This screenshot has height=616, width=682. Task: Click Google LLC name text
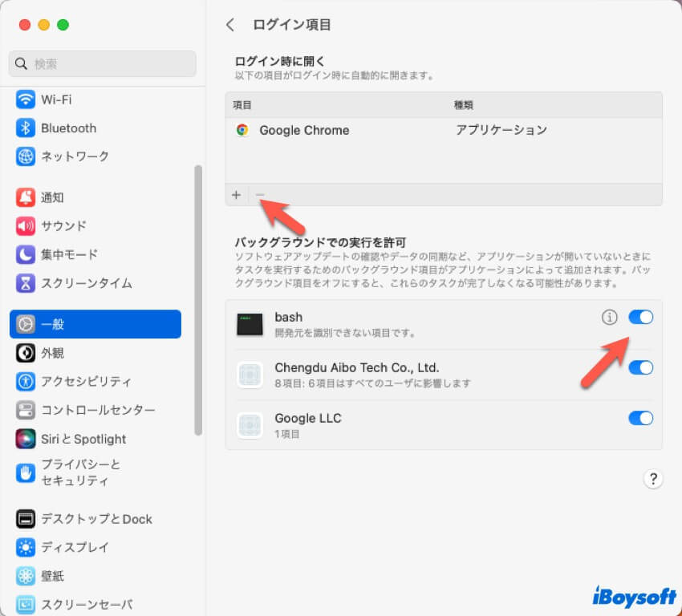tap(308, 418)
